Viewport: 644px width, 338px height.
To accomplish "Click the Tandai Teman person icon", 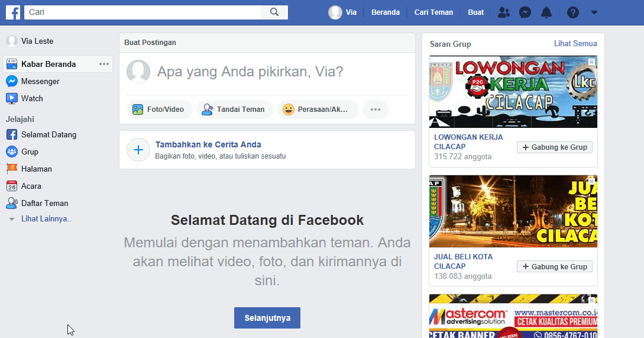I will click(x=208, y=110).
